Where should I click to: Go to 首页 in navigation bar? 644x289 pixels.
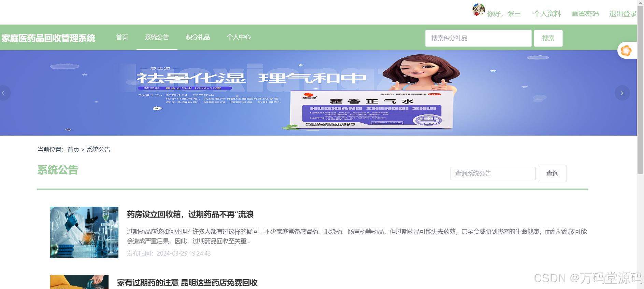pos(122,37)
